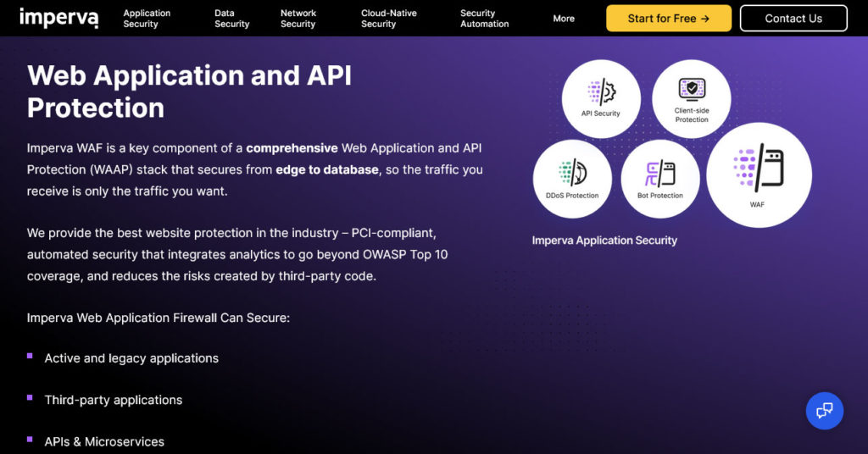868x454 pixels.
Task: Select the DDoS Protection circle icon
Action: click(x=572, y=179)
